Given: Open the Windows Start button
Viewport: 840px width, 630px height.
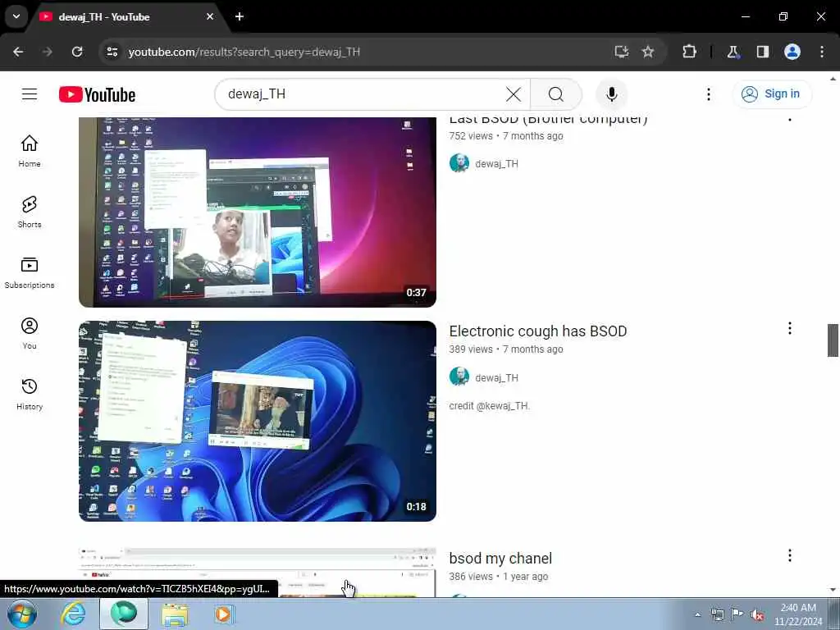Looking at the screenshot, I should tap(22, 614).
